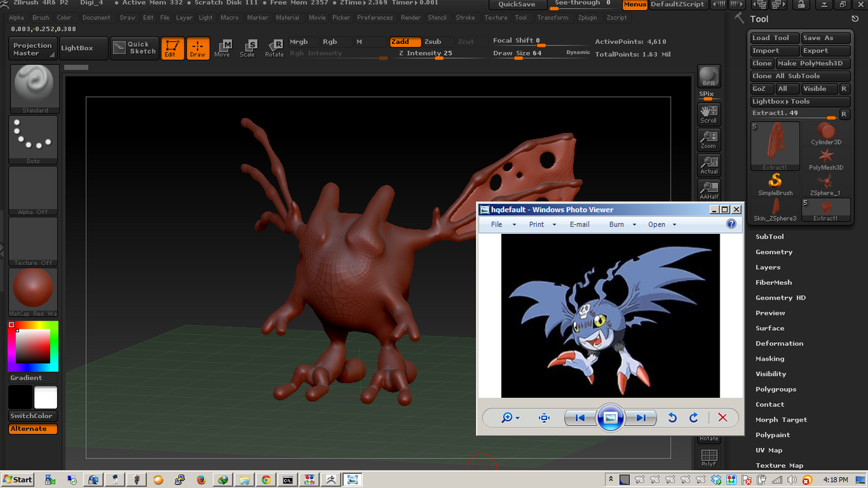Zoom in Photo Viewer magnifier button
The height and width of the screenshot is (488, 868).
click(x=509, y=418)
